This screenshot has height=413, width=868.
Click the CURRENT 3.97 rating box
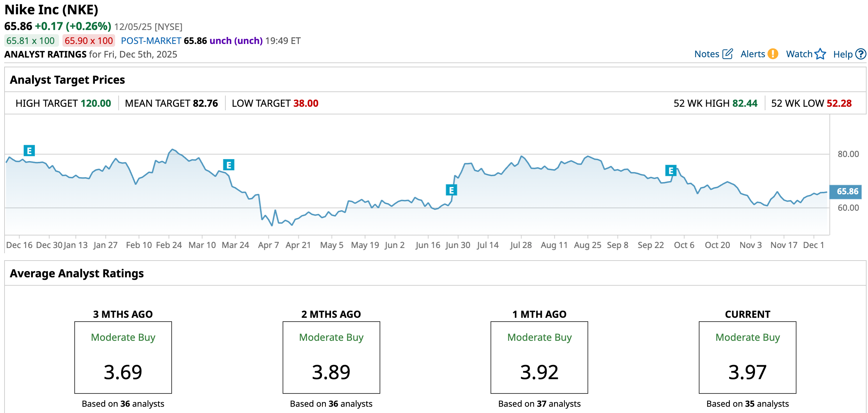[747, 358]
